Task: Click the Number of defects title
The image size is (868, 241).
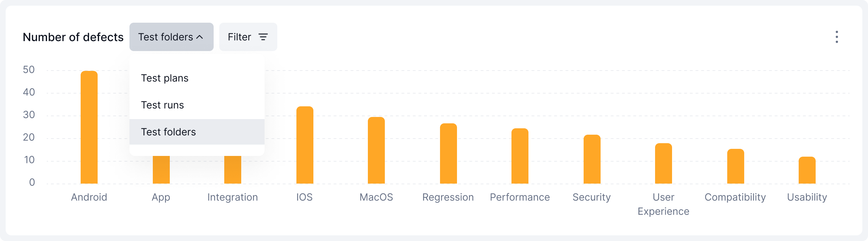Action: [x=73, y=37]
